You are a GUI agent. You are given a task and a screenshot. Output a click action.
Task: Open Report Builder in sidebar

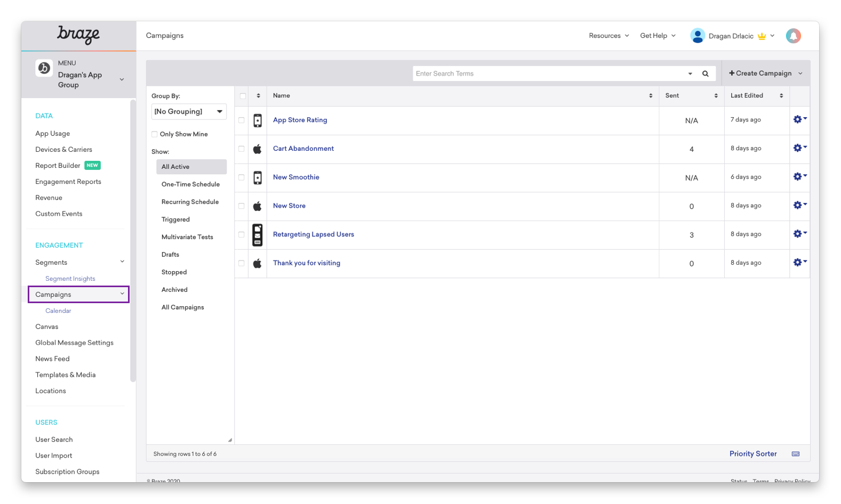point(58,166)
